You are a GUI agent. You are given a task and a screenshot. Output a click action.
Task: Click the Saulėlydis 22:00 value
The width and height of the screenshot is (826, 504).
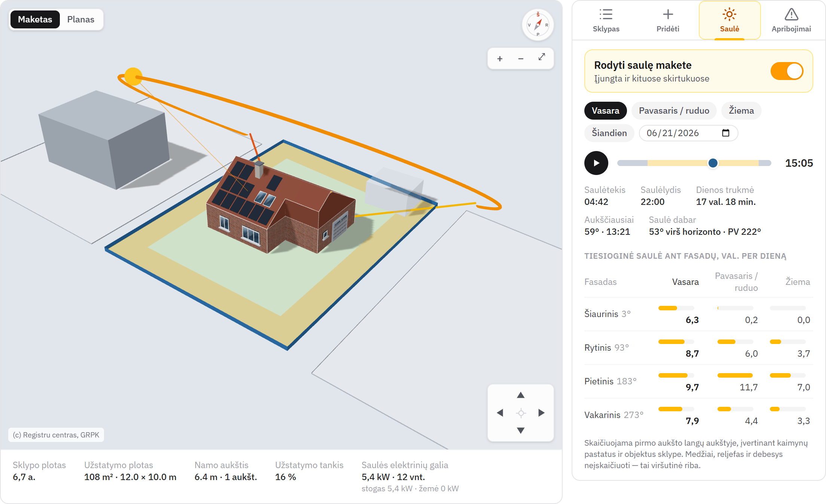(x=652, y=202)
